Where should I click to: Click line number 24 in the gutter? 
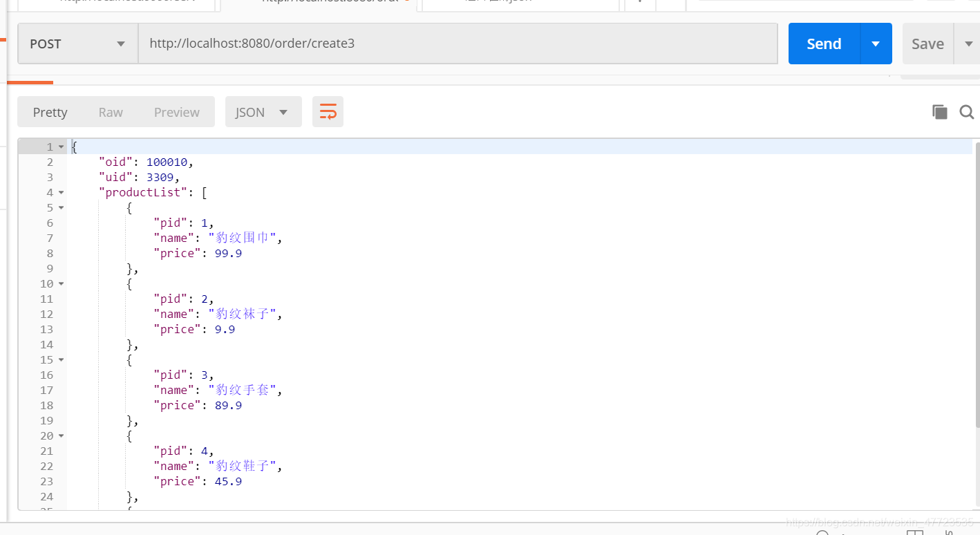46,497
